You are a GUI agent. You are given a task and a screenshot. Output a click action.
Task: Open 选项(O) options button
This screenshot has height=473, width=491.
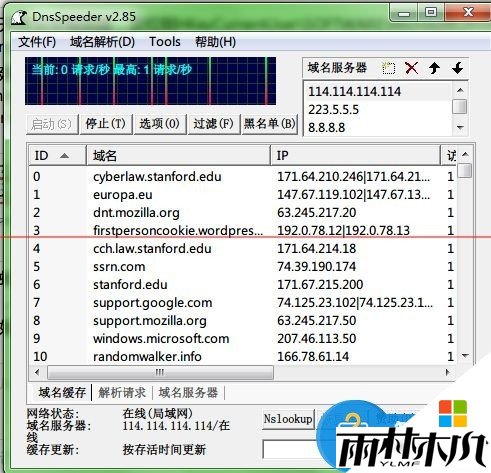click(159, 124)
